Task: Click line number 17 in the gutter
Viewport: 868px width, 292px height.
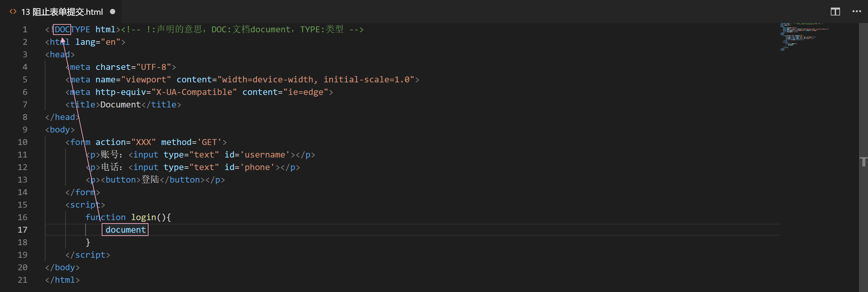Action: click(x=23, y=230)
